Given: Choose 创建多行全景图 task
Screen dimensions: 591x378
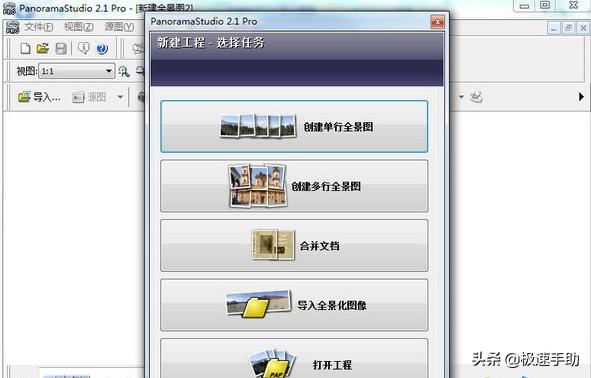Looking at the screenshot, I should 294,186.
